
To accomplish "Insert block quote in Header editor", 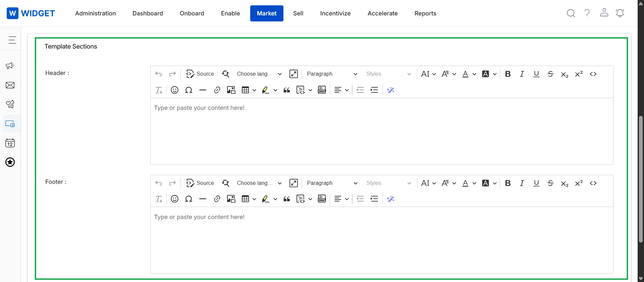I will [287, 90].
